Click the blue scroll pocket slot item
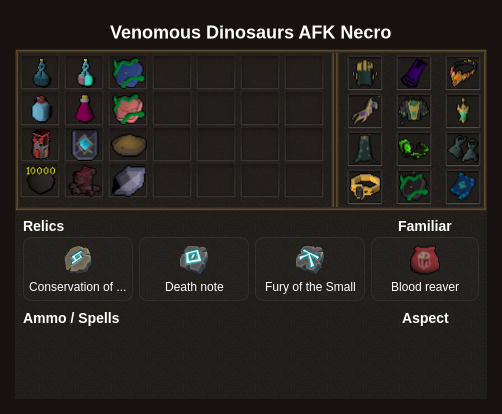Image resolution: width=502 pixels, height=414 pixels. [x=463, y=187]
